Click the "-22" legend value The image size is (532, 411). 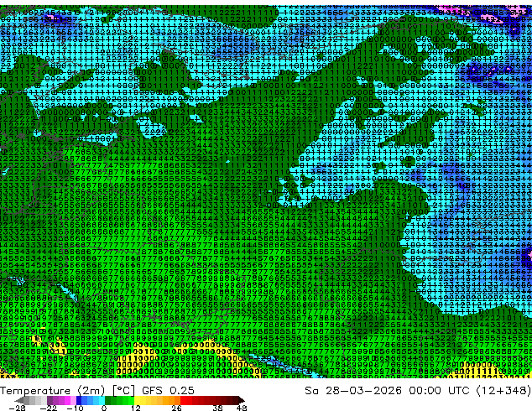pos(49,408)
